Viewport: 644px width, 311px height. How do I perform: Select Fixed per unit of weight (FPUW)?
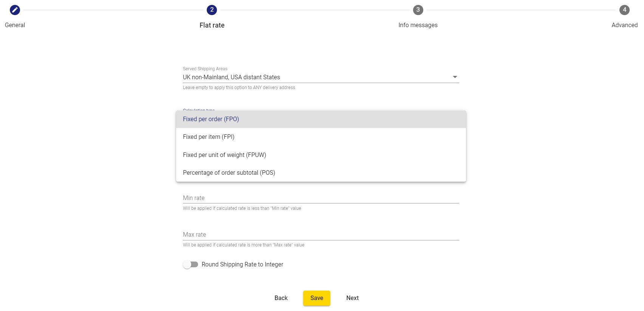coord(321,155)
